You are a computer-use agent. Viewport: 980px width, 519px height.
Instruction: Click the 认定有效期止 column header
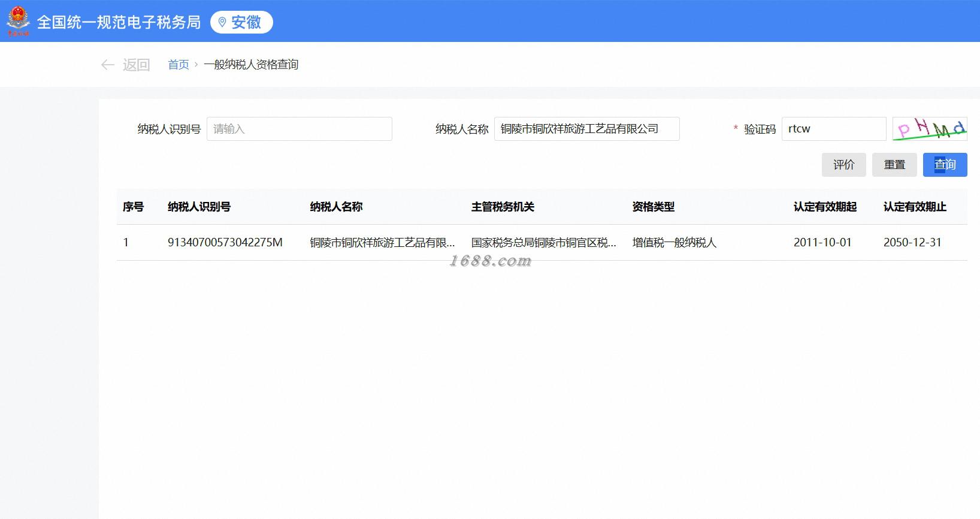915,207
